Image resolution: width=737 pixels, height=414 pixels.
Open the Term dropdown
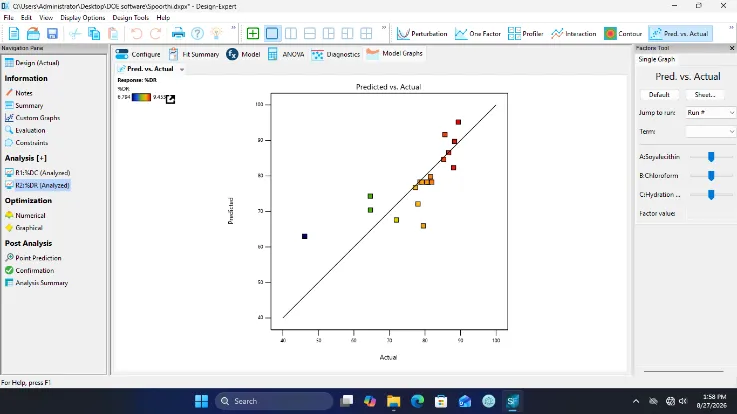(710, 132)
